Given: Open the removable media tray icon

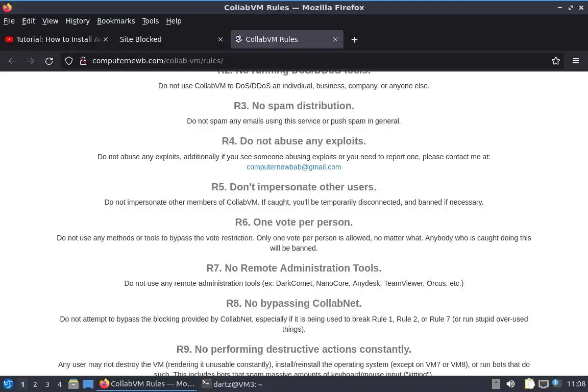Looking at the screenshot, I should pyautogui.click(x=496, y=384).
